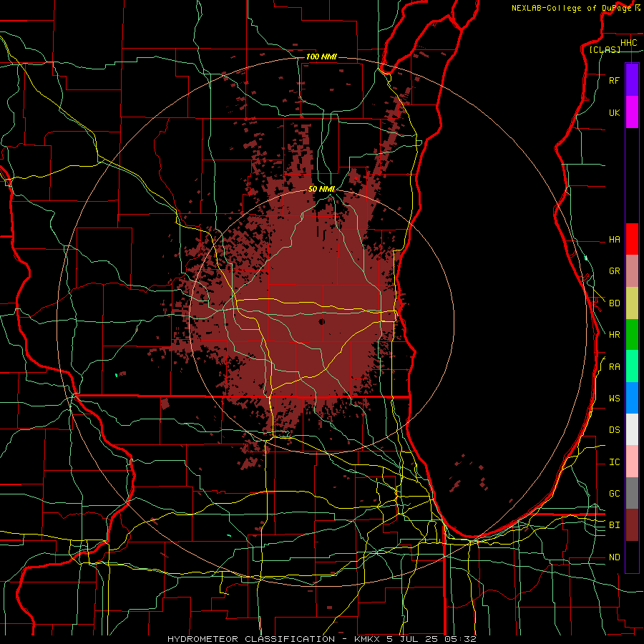
Task: Click the '50 NMI' range ring label
Action: click(321, 189)
